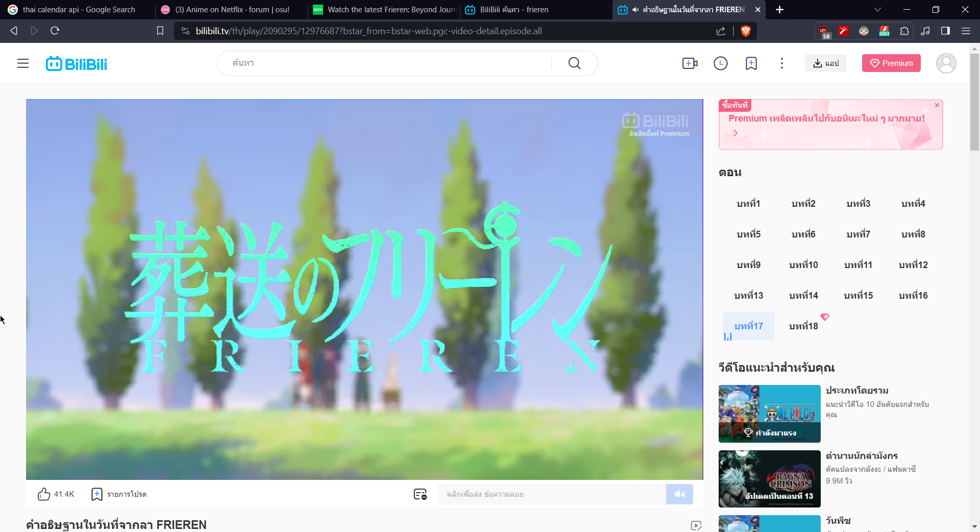Select episode บทที่15
The height and width of the screenshot is (532, 980).
tap(859, 296)
